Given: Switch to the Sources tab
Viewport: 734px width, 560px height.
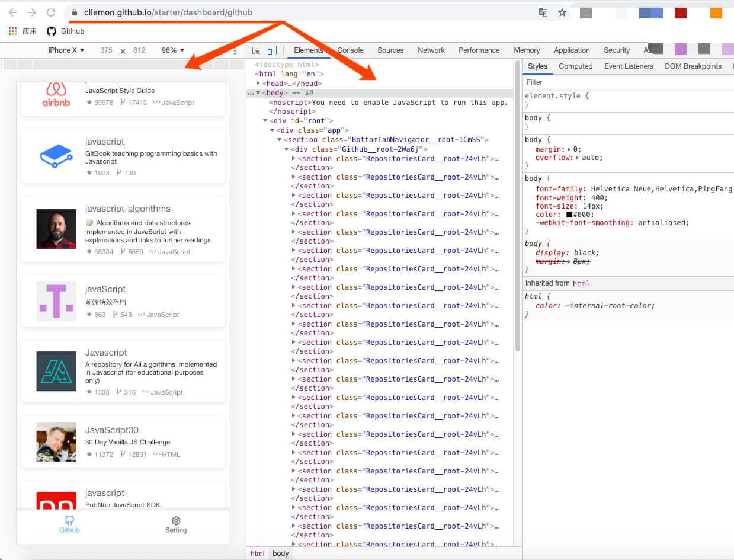Looking at the screenshot, I should point(390,50).
